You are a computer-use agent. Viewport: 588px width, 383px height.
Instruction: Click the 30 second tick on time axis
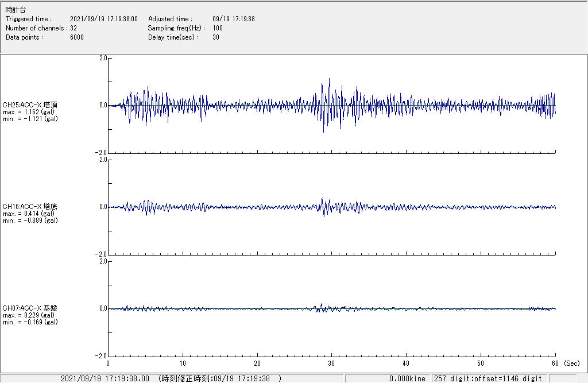[332, 363]
